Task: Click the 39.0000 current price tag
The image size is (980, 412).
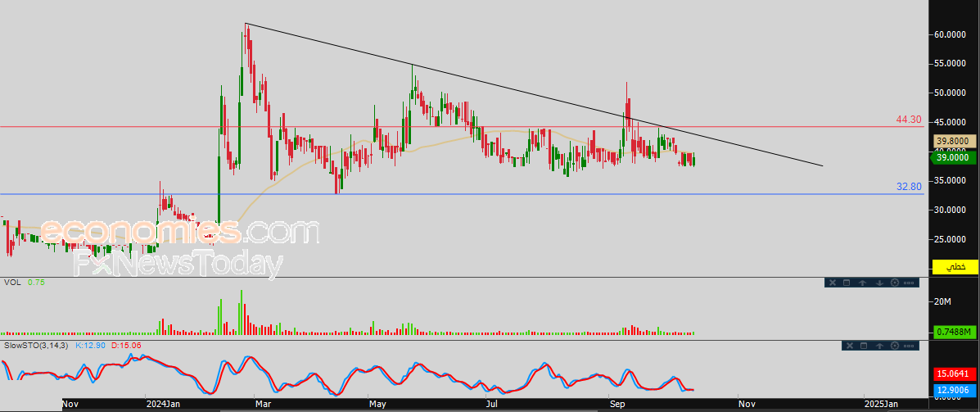Action: 955,158
